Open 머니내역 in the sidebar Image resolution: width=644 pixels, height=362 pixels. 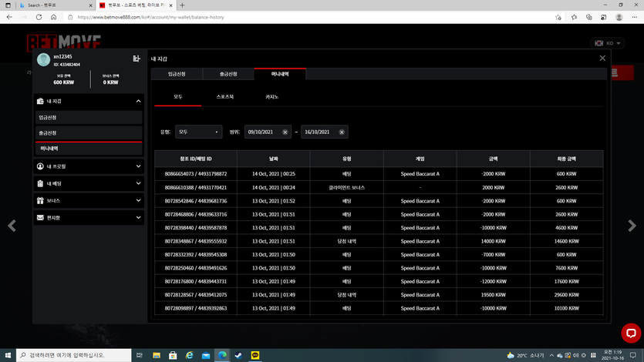(89, 149)
